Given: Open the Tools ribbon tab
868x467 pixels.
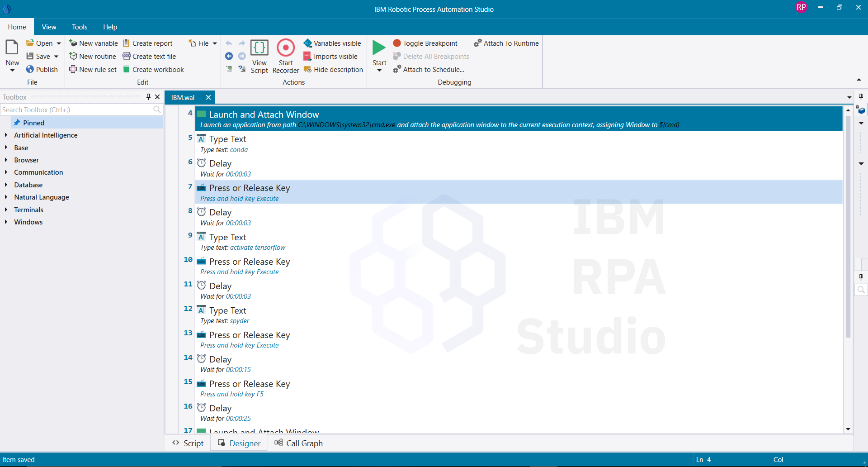Looking at the screenshot, I should coord(80,27).
